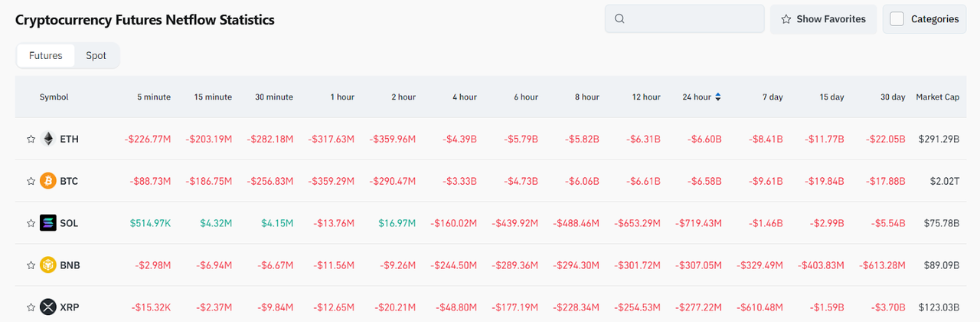
Task: Favorite BTC with its star icon
Action: 31,182
